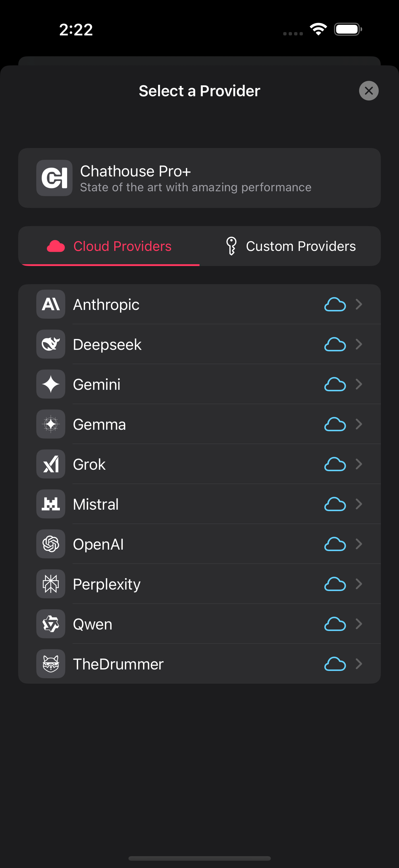Select the OpenAI provider name
399x868 pixels.
tap(98, 544)
